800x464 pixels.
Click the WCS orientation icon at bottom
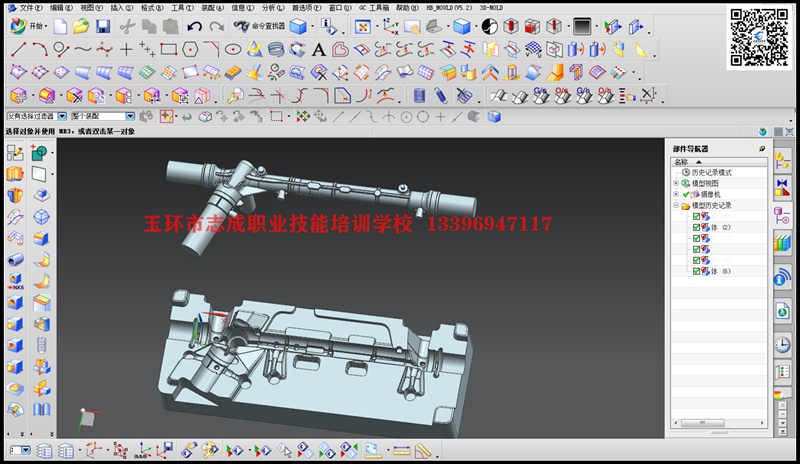click(93, 450)
